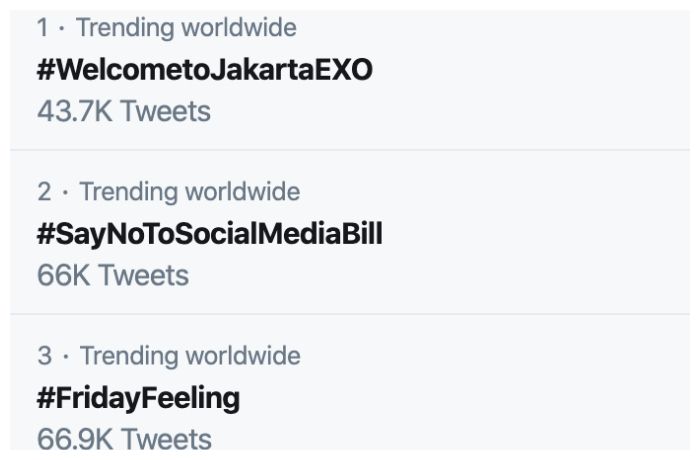700x460 pixels.
Task: Open the #WelcometoJakartaEXO hashtag
Action: point(204,69)
